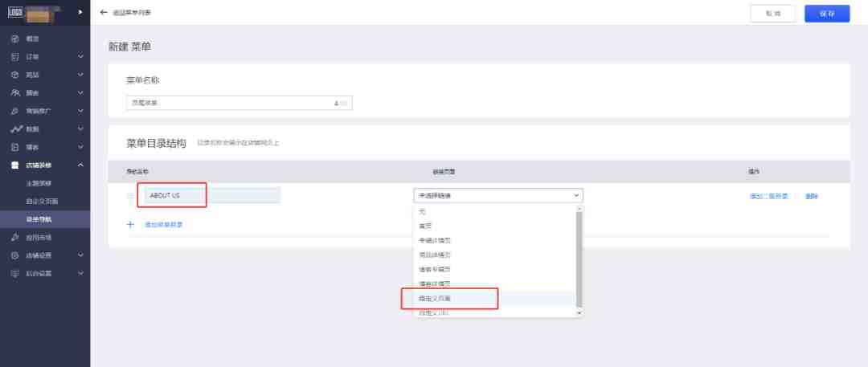Click 添加二级目录 add sub-level link
Viewport: 868px width, 367px height.
point(769,196)
